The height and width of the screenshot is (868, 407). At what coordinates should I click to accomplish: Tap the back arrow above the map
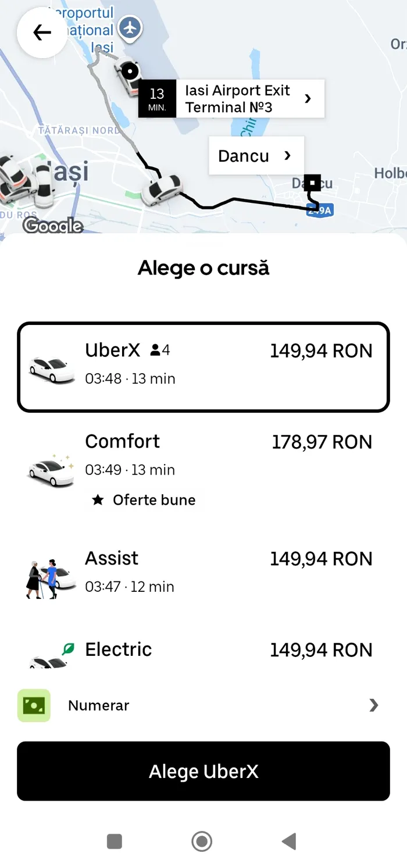41,33
